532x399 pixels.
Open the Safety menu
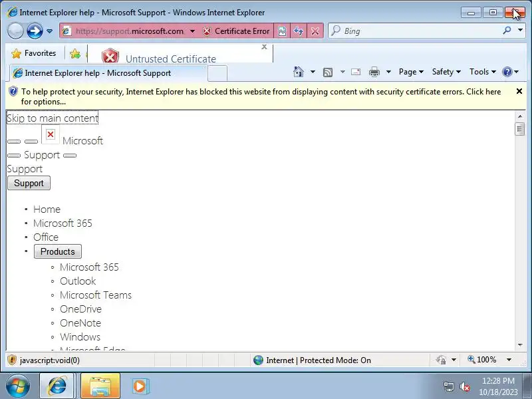446,72
